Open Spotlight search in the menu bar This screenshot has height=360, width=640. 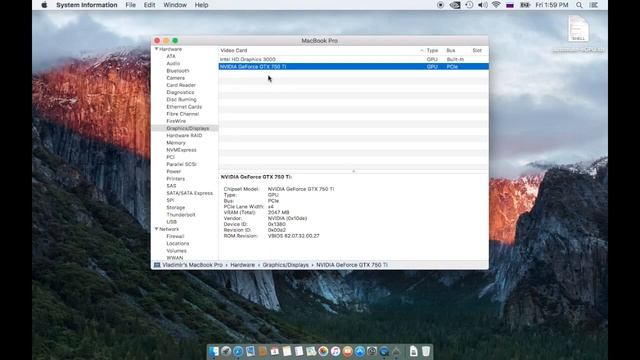(579, 5)
